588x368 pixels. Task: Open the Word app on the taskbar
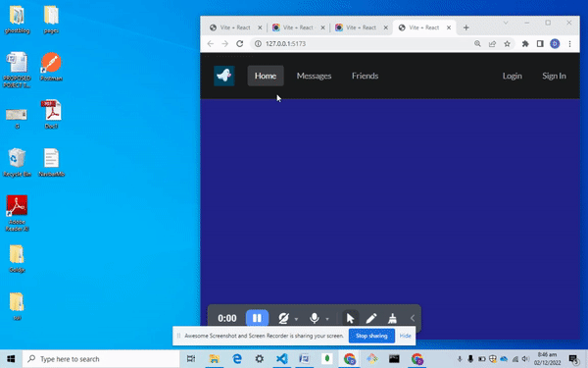tap(304, 359)
